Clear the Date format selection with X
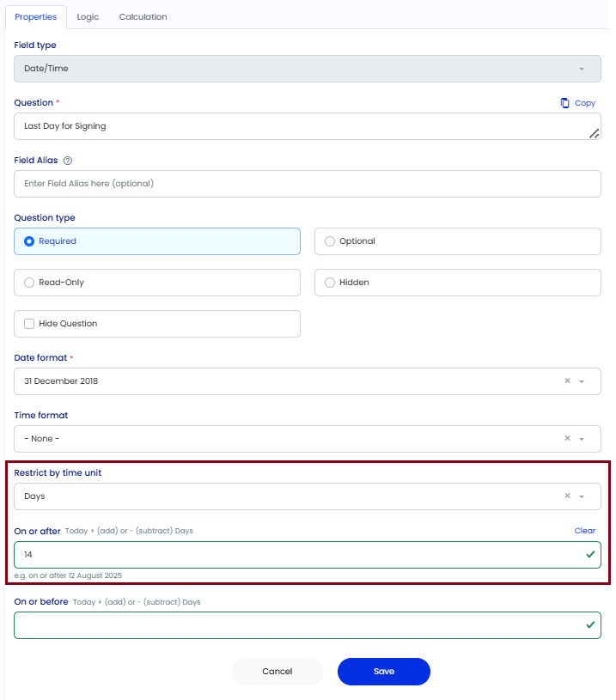This screenshot has width=616, height=700. [567, 380]
